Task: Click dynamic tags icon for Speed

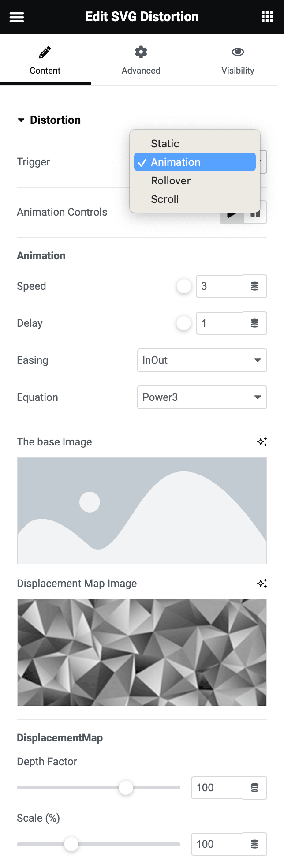Action: (x=255, y=286)
